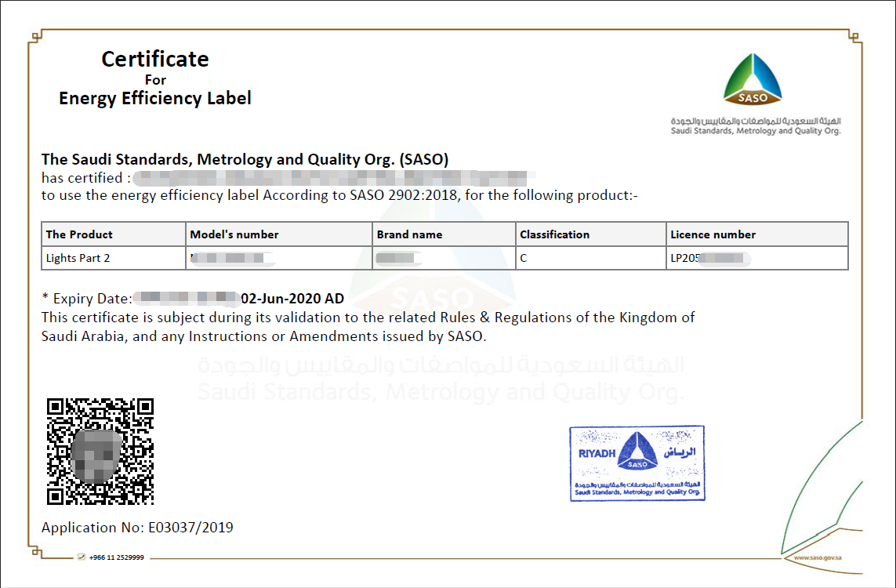Click 'Energy Efficiency Label' heading

point(155,98)
